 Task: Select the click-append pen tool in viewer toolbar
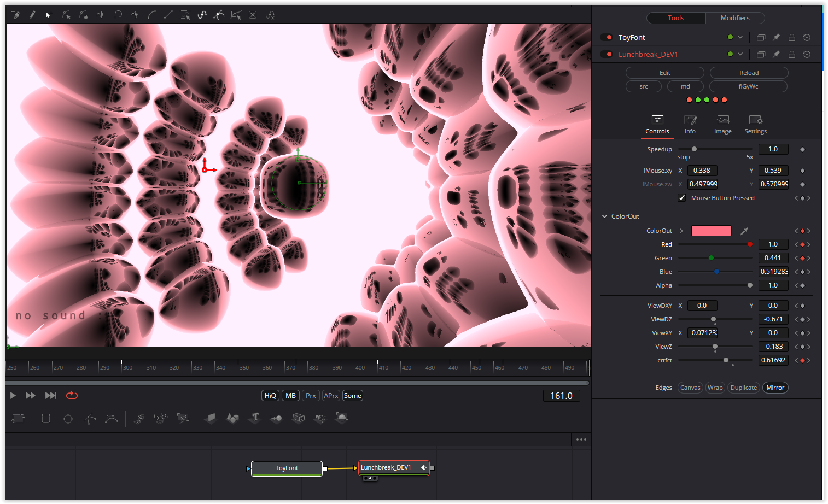pos(15,15)
